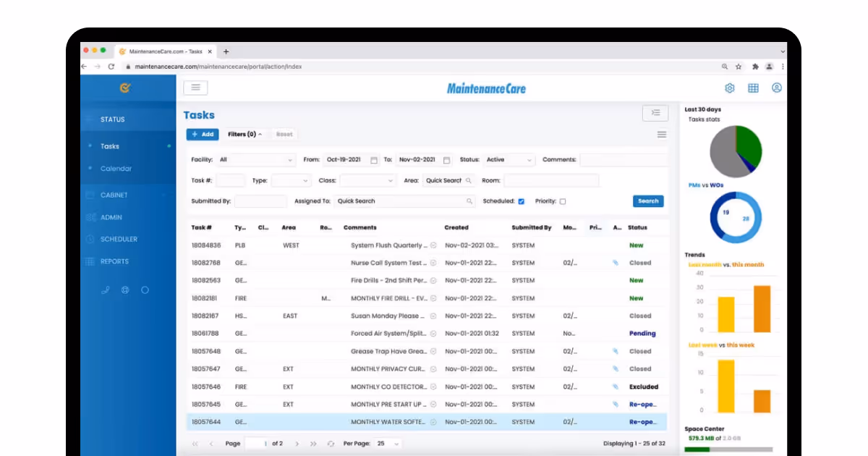Focus the Room filter field
The height and width of the screenshot is (456, 868).
(551, 181)
